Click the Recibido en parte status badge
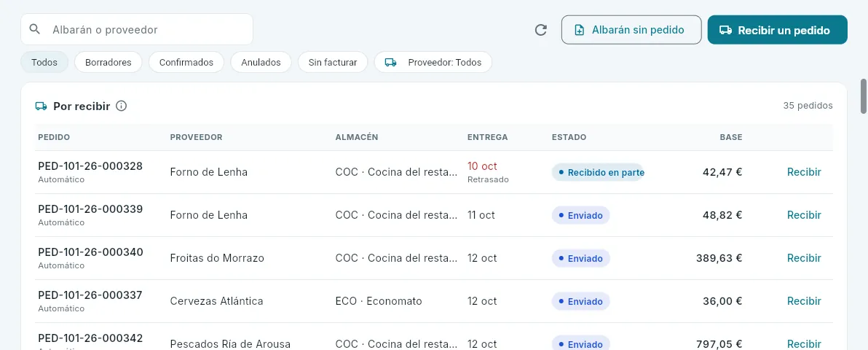This screenshot has height=350, width=868. 599,173
